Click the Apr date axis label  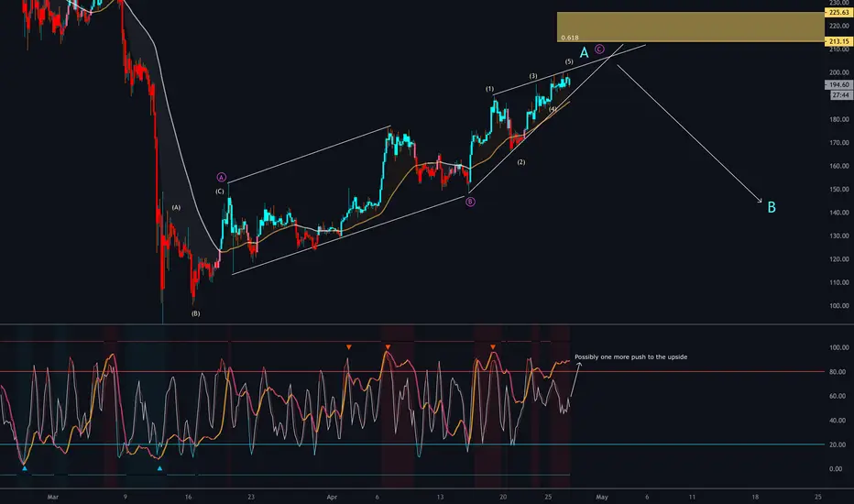point(332,497)
